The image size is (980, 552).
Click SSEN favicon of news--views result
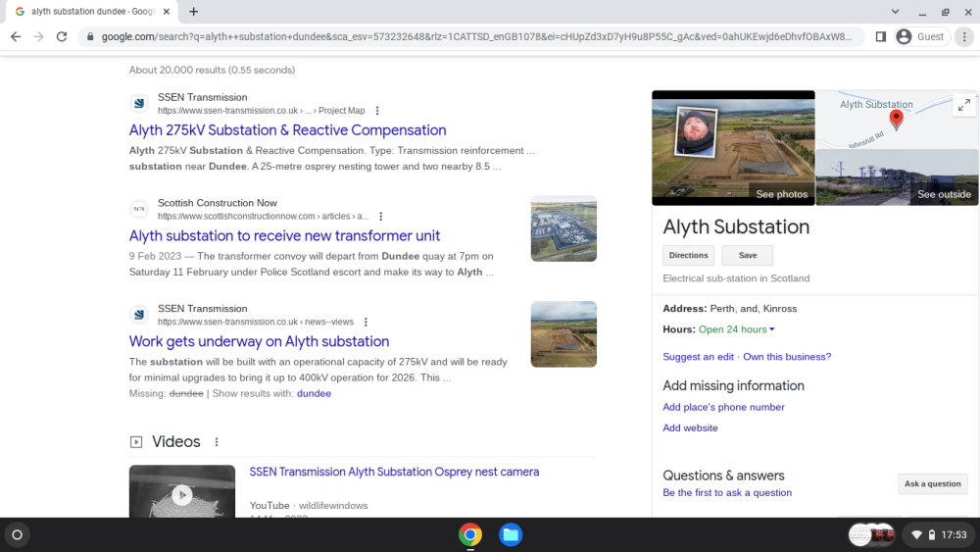click(139, 315)
